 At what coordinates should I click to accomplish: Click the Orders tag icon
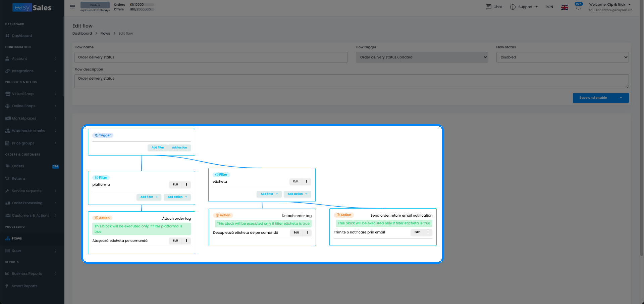[7, 166]
